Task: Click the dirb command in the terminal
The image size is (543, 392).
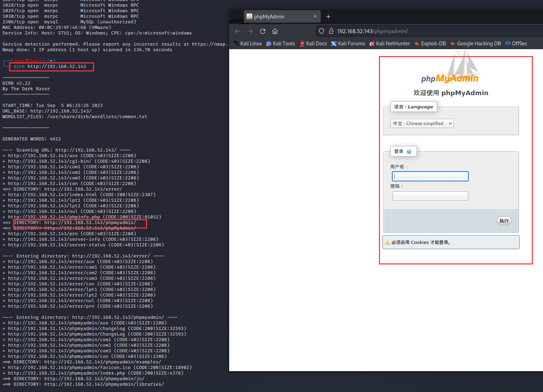Action: (x=50, y=67)
